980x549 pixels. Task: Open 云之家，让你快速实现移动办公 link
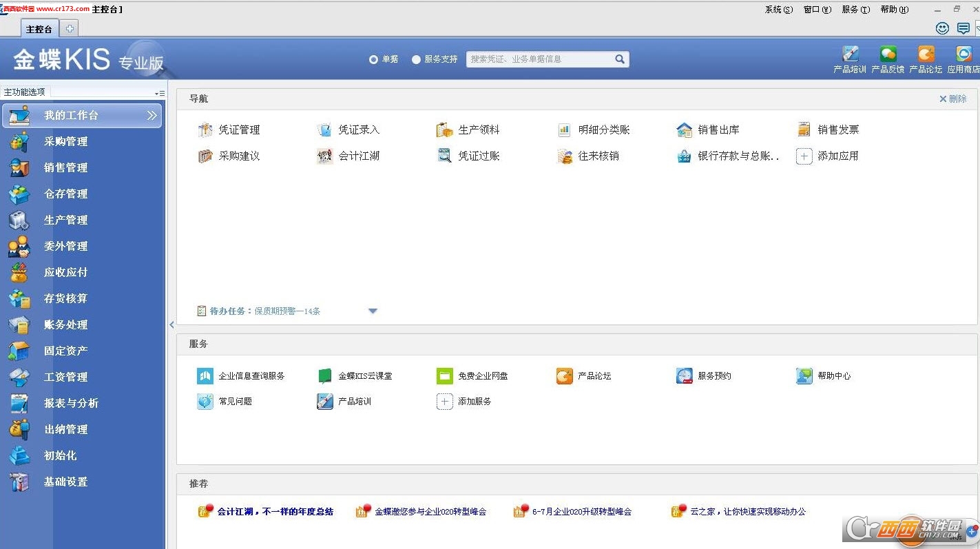pyautogui.click(x=748, y=512)
